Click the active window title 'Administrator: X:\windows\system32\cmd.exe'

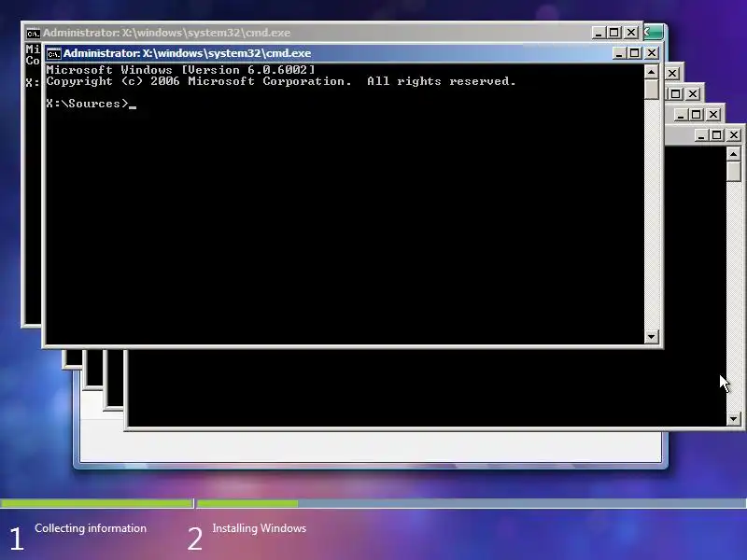click(188, 53)
